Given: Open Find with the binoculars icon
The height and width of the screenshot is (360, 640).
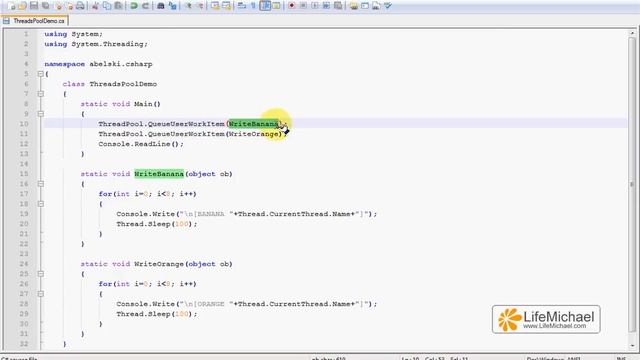Looking at the screenshot, I should coord(161,6).
